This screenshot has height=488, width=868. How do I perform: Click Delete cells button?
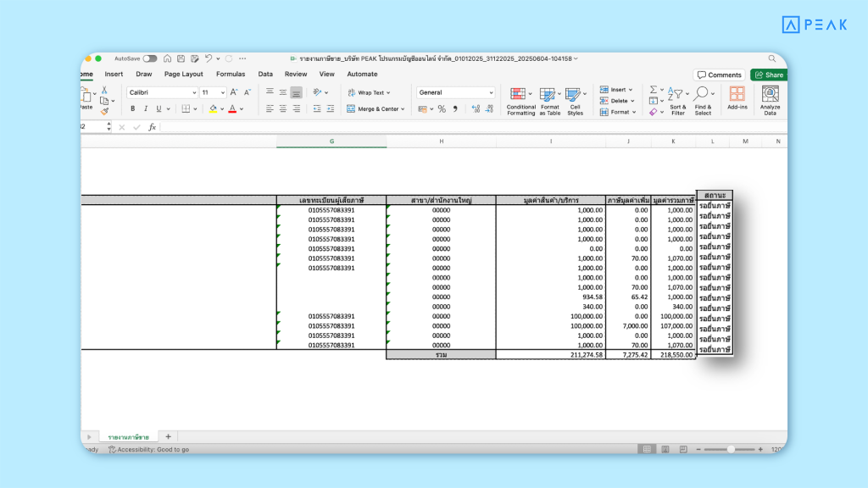(617, 101)
